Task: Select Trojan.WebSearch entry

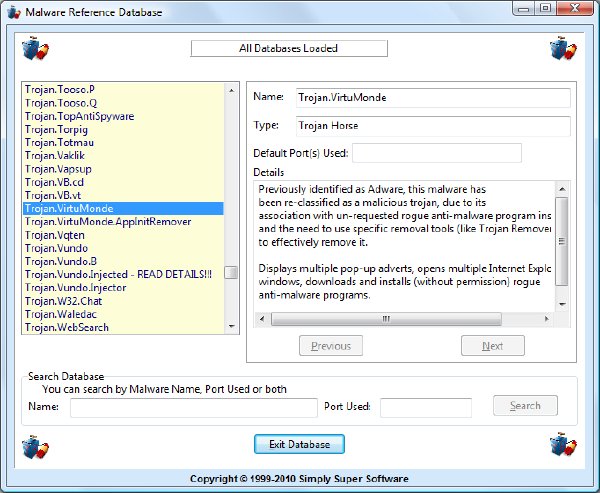Action: (x=123, y=327)
